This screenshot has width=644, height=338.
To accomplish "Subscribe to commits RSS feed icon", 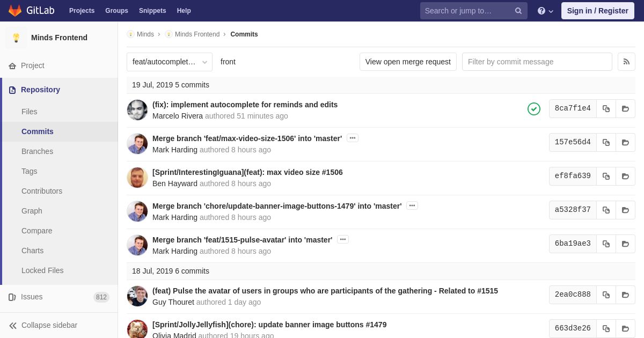I will click(x=626, y=62).
